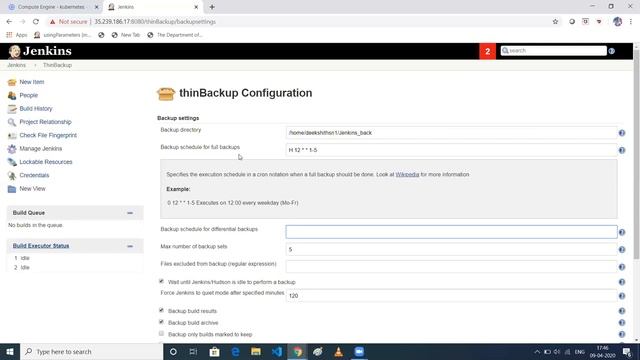Viewport: 640px width, 360px height.
Task: Open Lockable Resources icon
Action: pyautogui.click(x=12, y=162)
